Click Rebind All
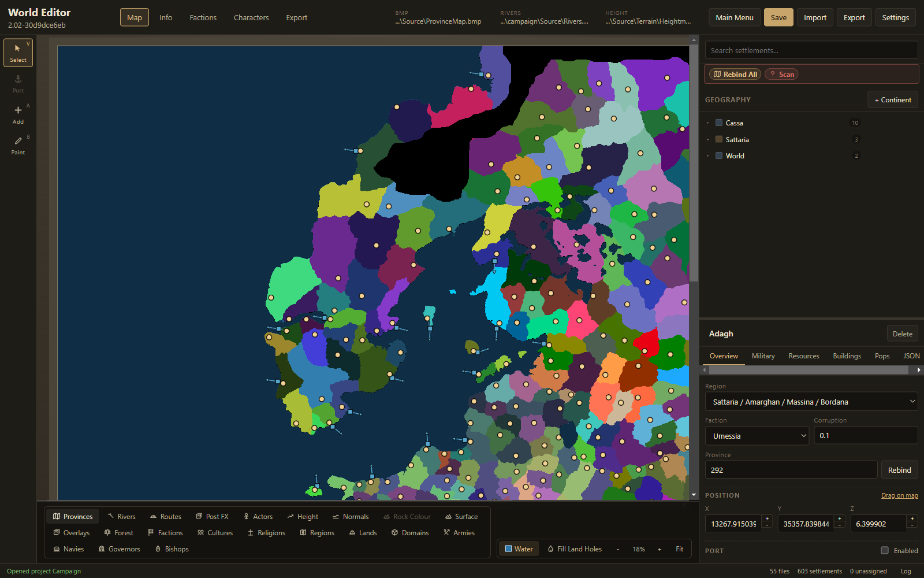 pos(735,74)
